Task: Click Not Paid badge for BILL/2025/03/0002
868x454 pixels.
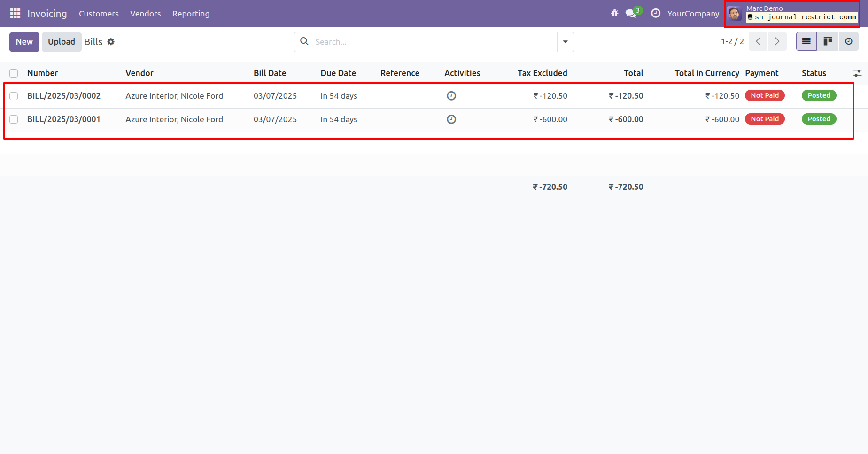Action: (x=765, y=95)
